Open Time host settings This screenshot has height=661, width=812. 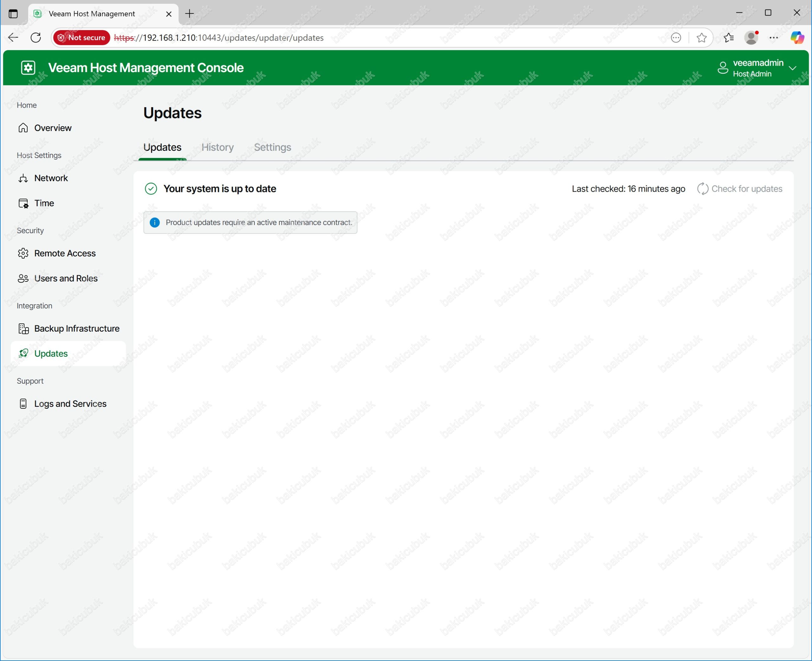(69, 203)
